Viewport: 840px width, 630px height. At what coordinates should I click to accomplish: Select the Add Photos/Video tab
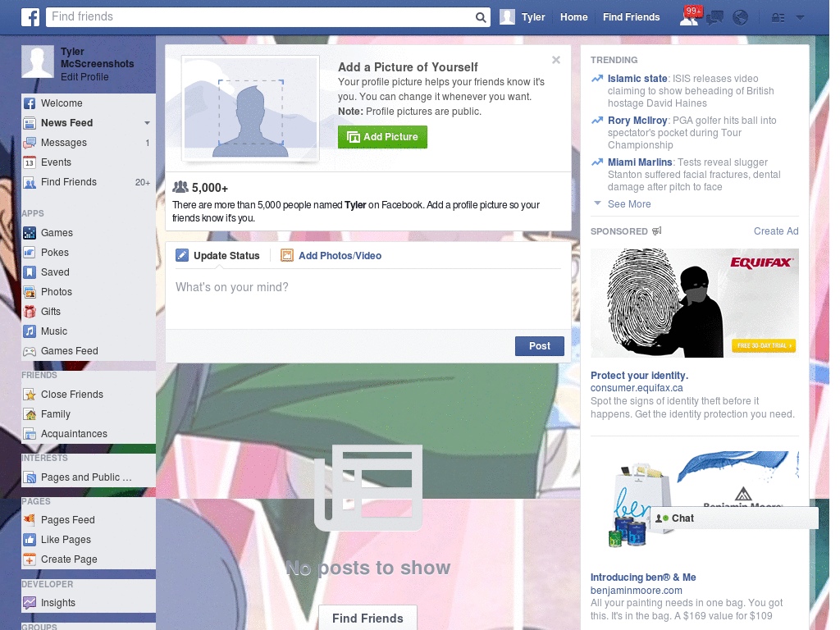point(331,256)
